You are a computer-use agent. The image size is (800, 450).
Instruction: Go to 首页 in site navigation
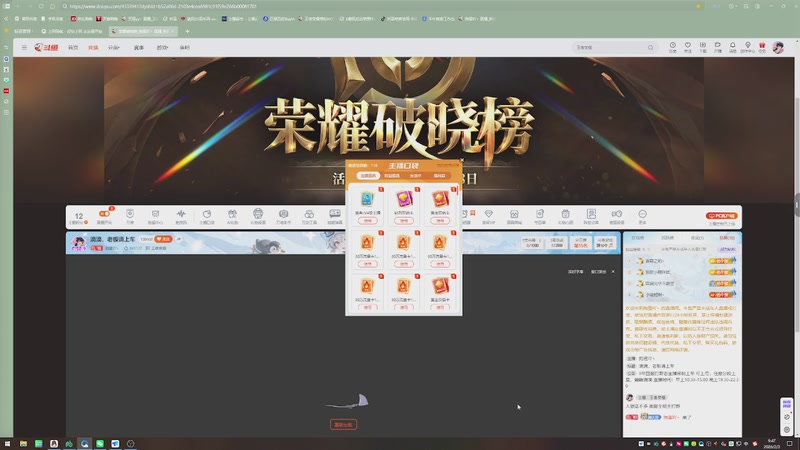point(73,47)
